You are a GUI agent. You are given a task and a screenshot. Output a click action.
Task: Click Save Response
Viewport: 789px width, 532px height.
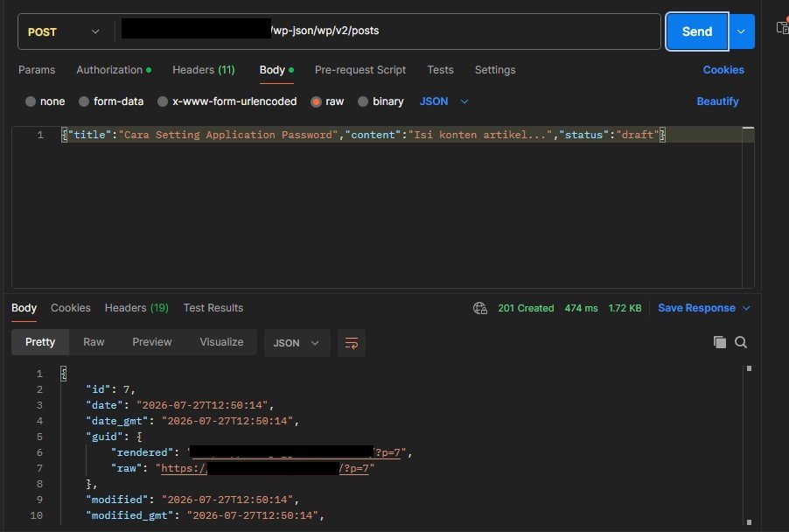click(x=696, y=308)
